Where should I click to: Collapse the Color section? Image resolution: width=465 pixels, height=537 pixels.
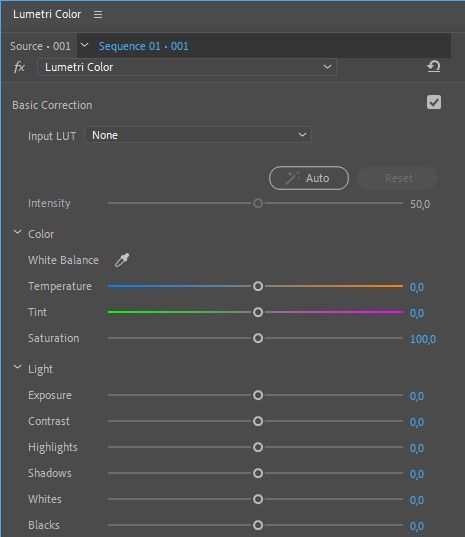(x=17, y=233)
